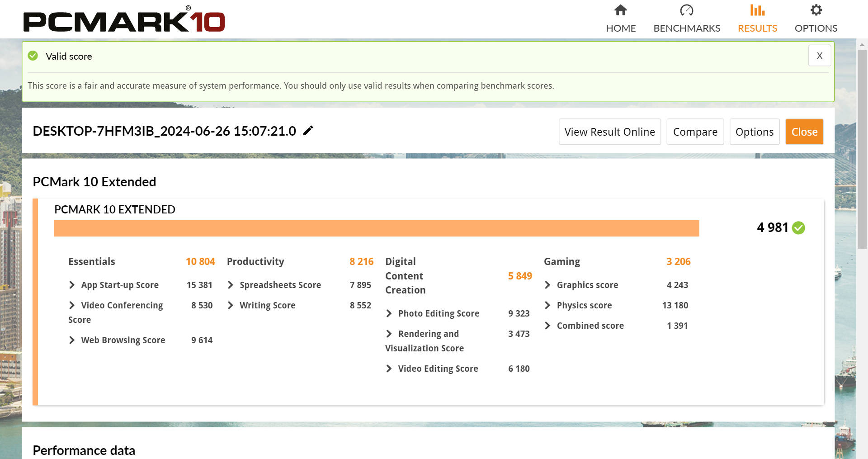This screenshot has width=868, height=459.
Task: Click the Writing Score value 8 552
Action: (x=360, y=305)
